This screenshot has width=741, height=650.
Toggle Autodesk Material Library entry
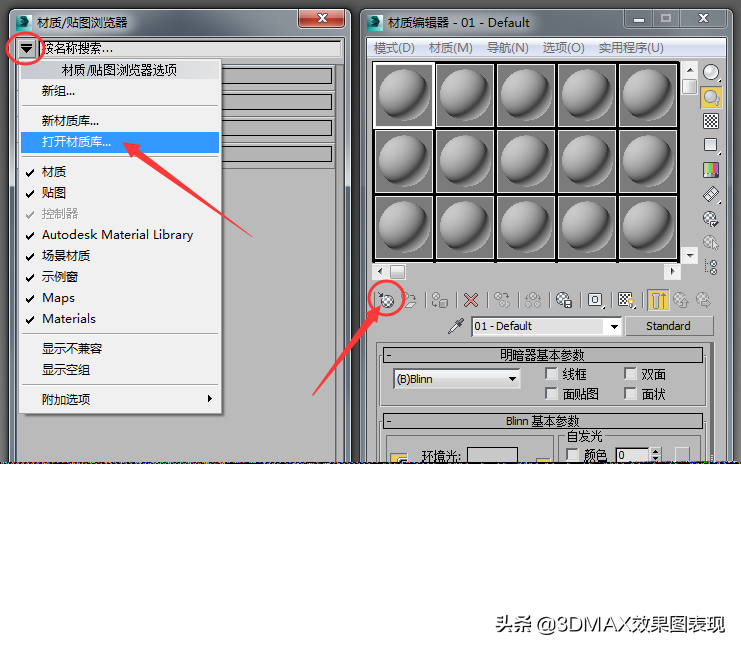[x=120, y=235]
